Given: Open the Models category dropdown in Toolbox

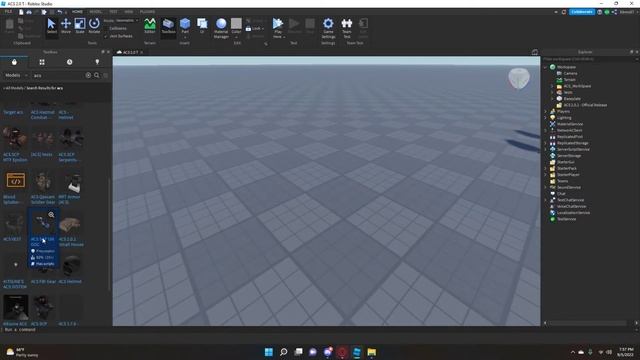Looking at the screenshot, I should point(16,76).
